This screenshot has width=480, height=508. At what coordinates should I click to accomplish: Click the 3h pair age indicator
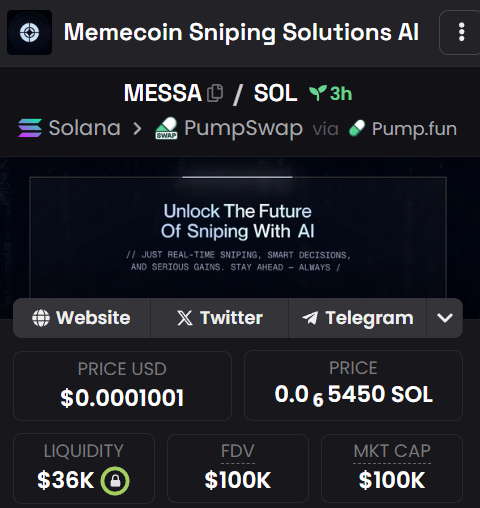341,93
